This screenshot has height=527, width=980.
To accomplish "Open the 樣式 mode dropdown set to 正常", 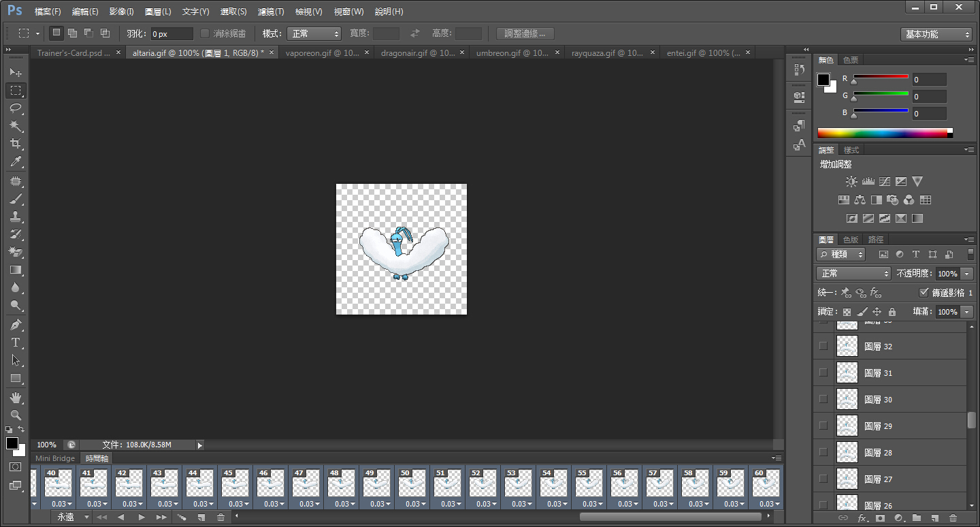I will pos(314,33).
